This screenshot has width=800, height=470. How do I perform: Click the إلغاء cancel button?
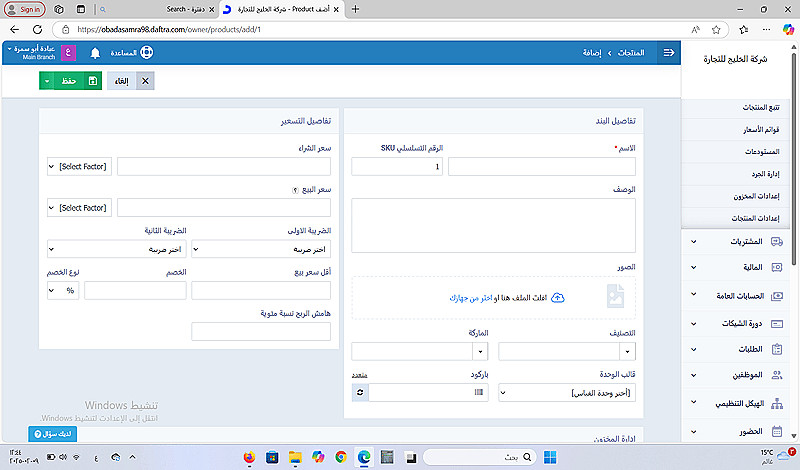pyautogui.click(x=121, y=81)
